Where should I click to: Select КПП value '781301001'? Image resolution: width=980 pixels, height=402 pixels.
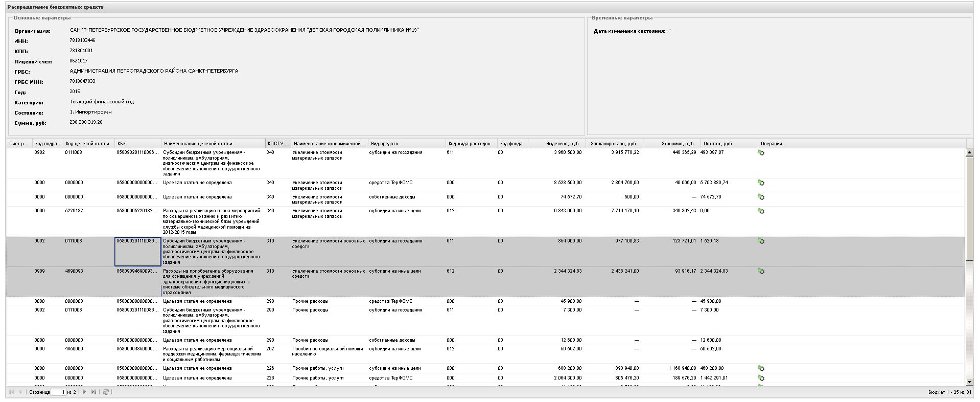pyautogui.click(x=81, y=51)
